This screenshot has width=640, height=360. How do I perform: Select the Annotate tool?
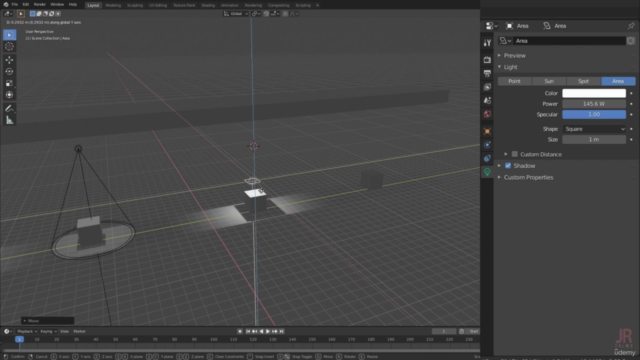point(9,109)
